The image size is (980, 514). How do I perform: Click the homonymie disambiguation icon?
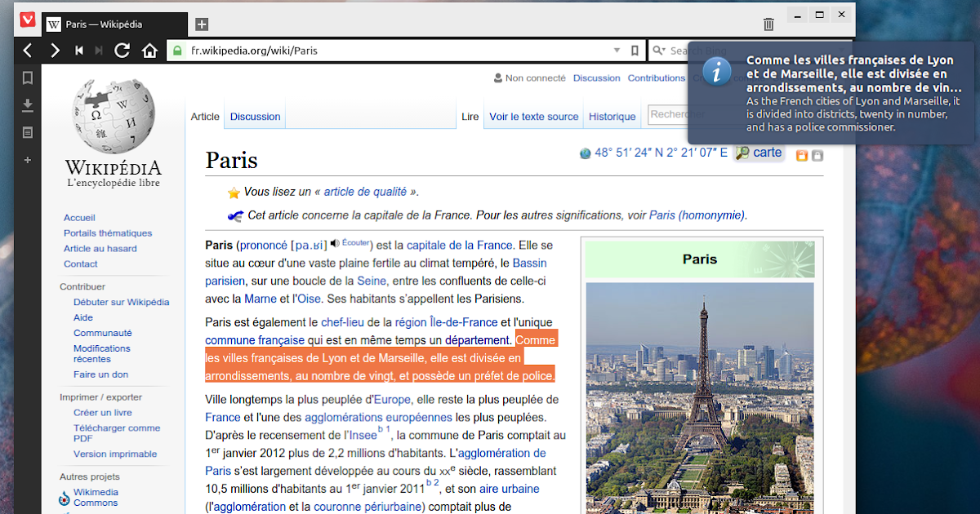[x=235, y=216]
